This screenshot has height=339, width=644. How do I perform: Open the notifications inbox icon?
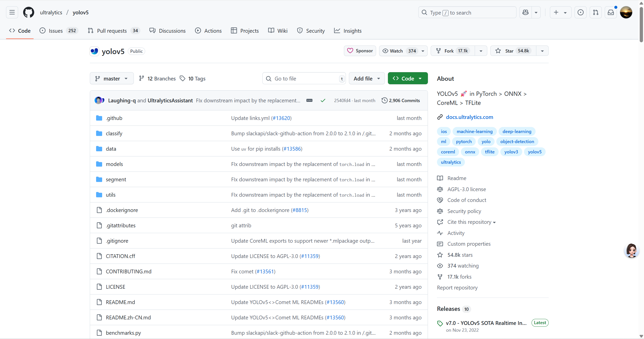click(x=611, y=12)
